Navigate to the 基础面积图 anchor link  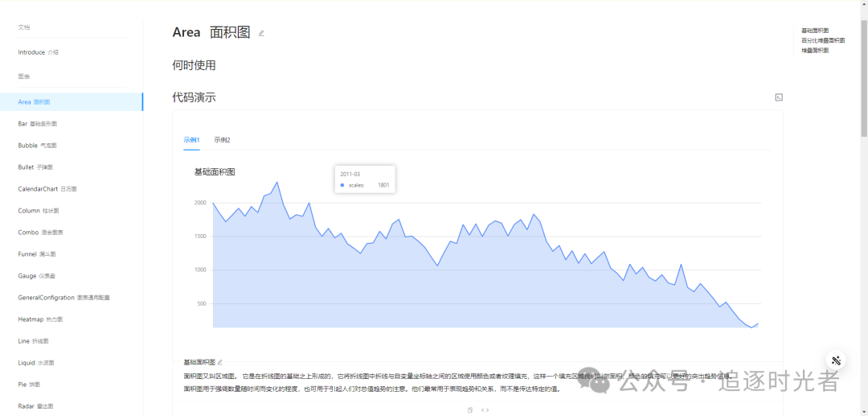(x=815, y=31)
